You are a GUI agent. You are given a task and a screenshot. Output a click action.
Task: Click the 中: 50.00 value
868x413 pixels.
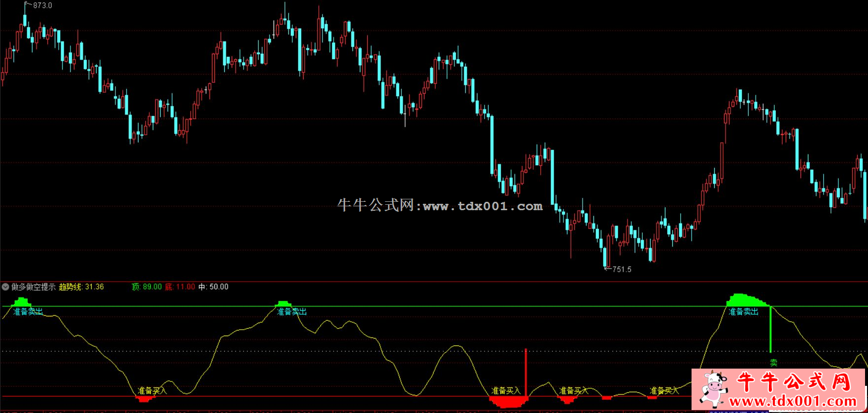click(x=213, y=287)
